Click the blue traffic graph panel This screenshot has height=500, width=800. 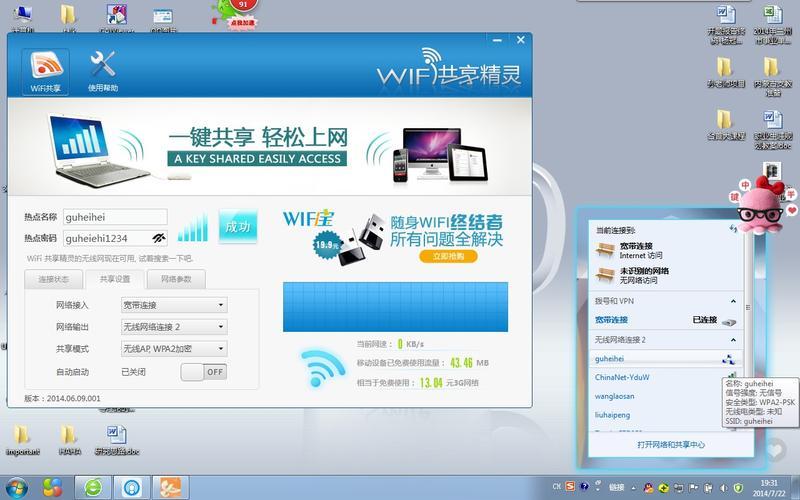coord(395,307)
